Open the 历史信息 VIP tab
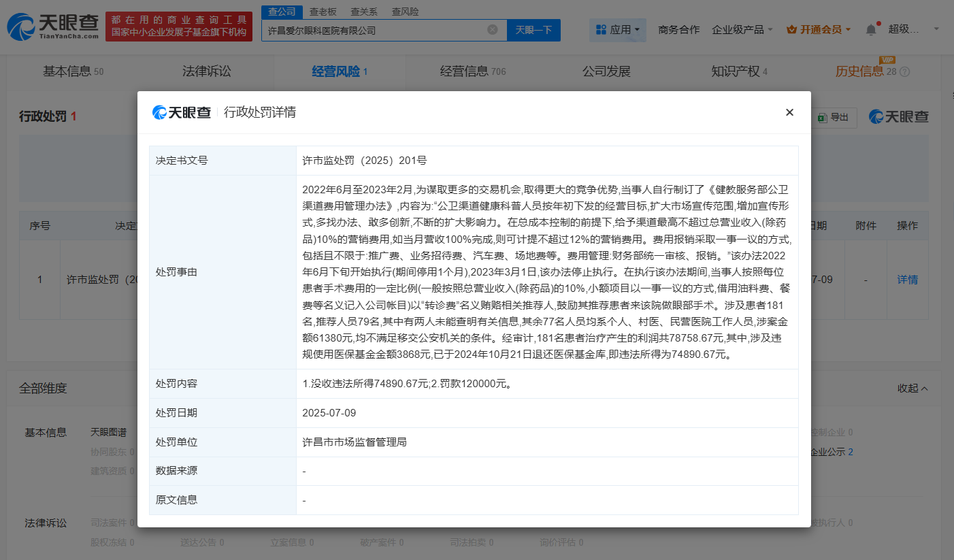Screen dimensions: 954x560 click(x=866, y=71)
